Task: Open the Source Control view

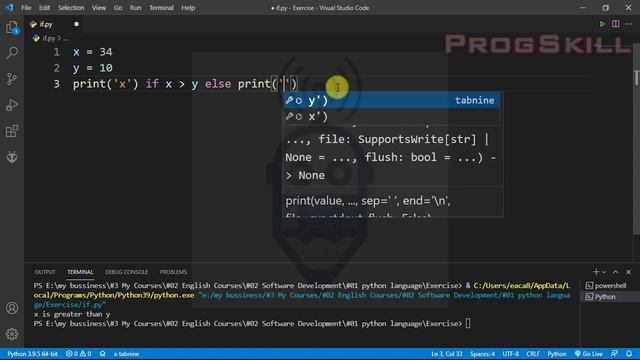Action: [x=12, y=79]
